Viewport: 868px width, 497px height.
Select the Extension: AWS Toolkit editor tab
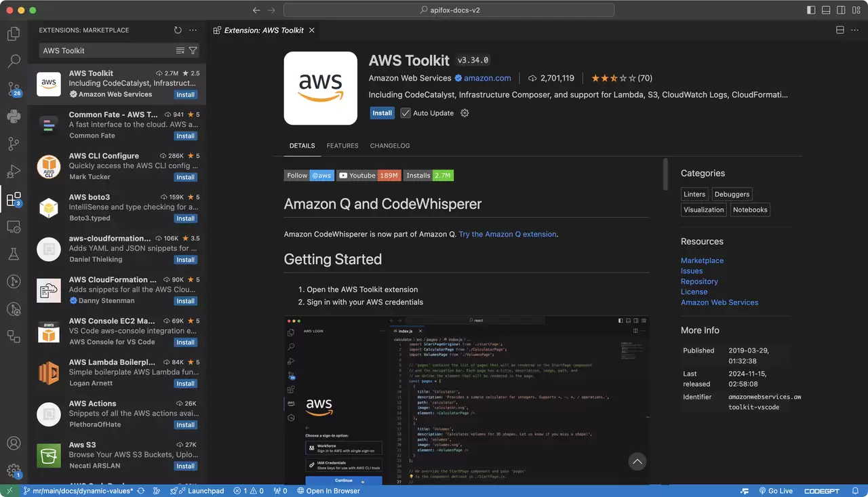pos(264,30)
